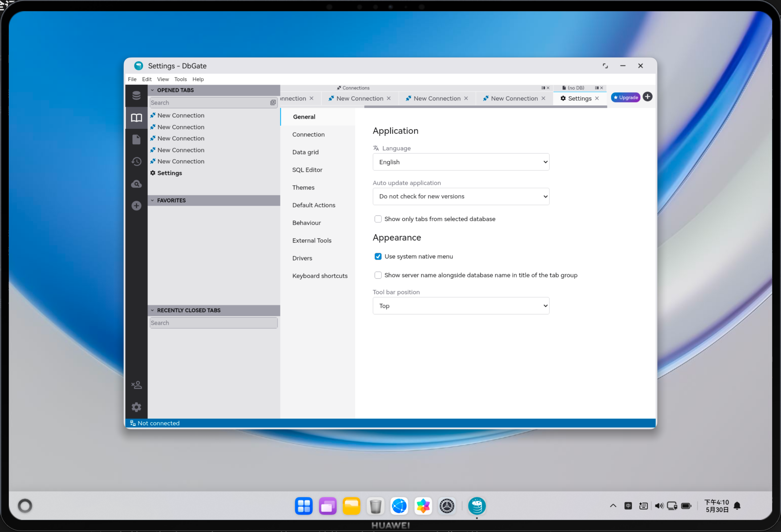Open the yellow file manager in the dock
781x532 pixels.
point(352,506)
